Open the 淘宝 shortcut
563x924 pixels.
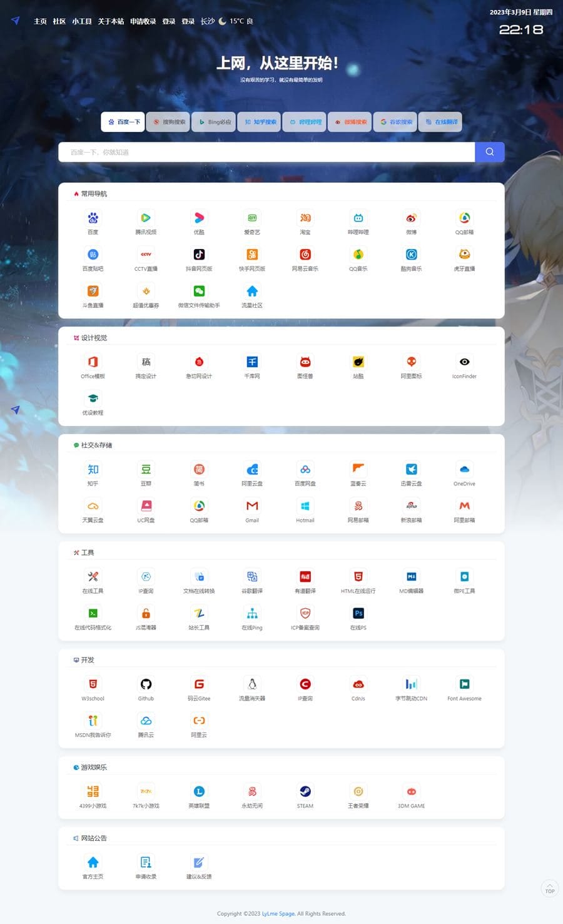(305, 221)
